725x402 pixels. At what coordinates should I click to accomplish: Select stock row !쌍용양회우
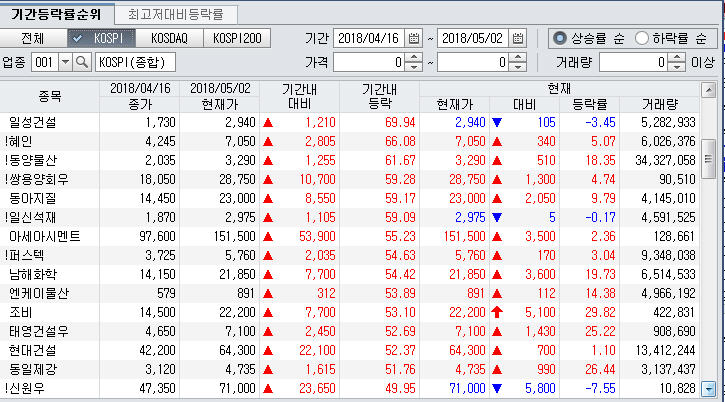(350, 179)
